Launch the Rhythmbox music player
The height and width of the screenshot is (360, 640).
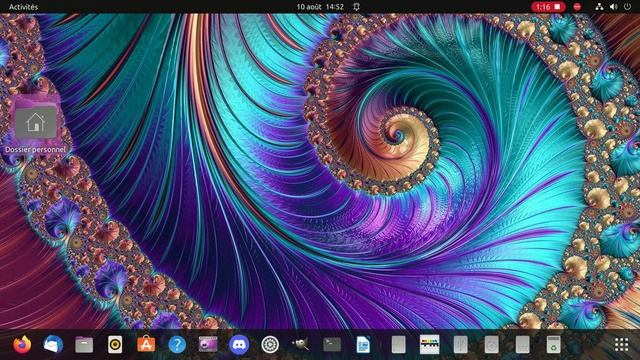coord(115,345)
